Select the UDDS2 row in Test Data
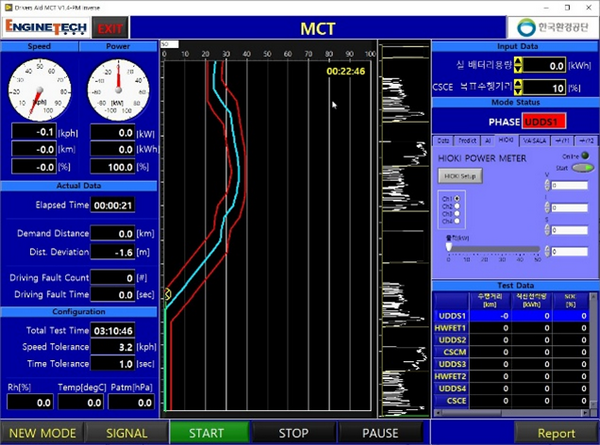This screenshot has width=600, height=445. coord(511,340)
